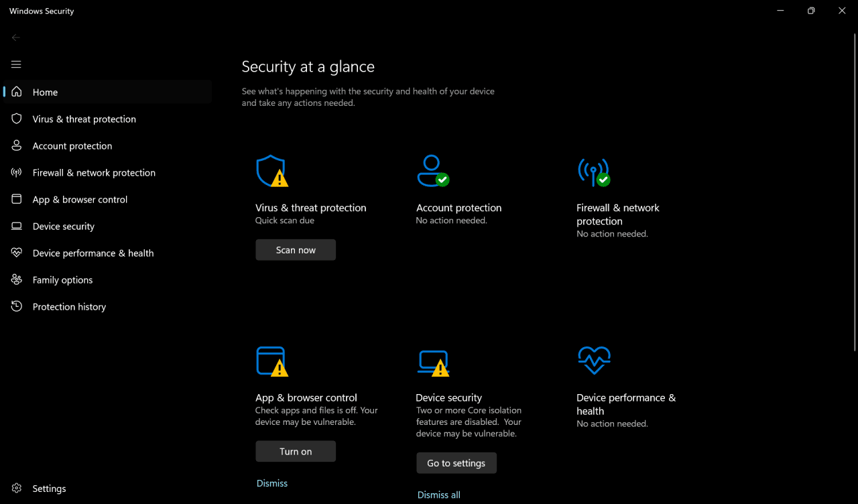This screenshot has height=504, width=858.
Task: Select Family options in sidebar
Action: (x=107, y=279)
